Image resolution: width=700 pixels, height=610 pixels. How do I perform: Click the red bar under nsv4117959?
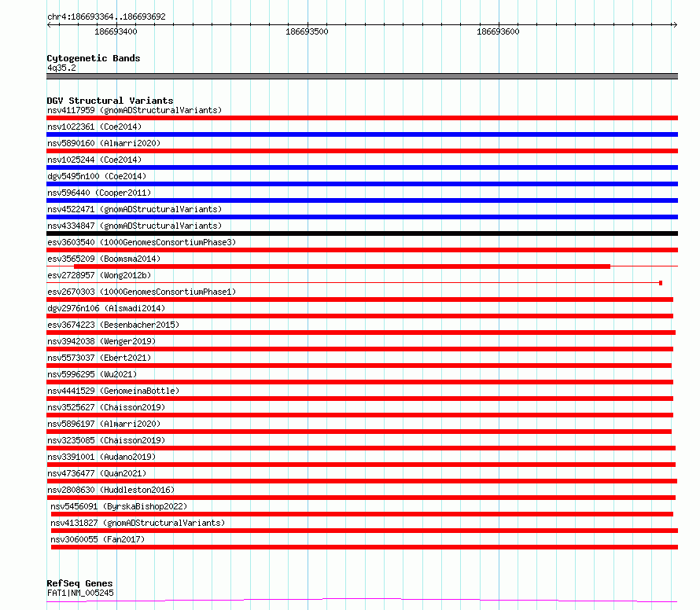362,118
